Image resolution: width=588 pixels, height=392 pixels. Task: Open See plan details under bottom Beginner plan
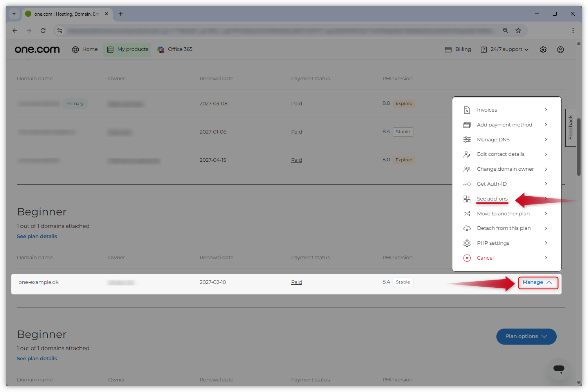tap(37, 359)
